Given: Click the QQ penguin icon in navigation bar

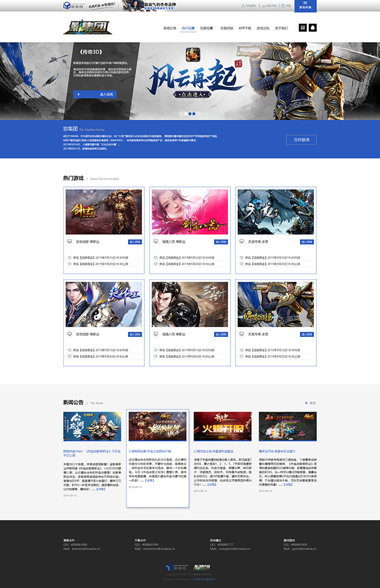Looking at the screenshot, I should 313,27.
